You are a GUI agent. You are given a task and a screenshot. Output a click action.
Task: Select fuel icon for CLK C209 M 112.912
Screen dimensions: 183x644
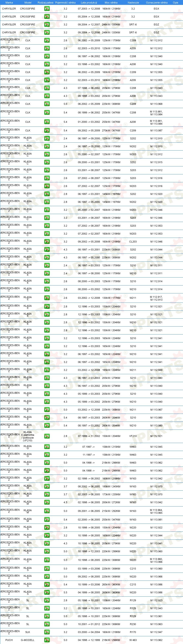[x=47, y=40]
